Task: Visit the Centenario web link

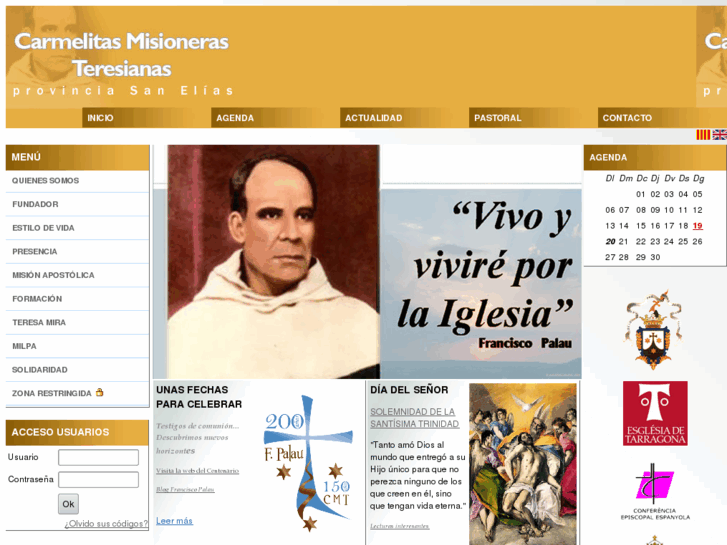Action: [198, 470]
